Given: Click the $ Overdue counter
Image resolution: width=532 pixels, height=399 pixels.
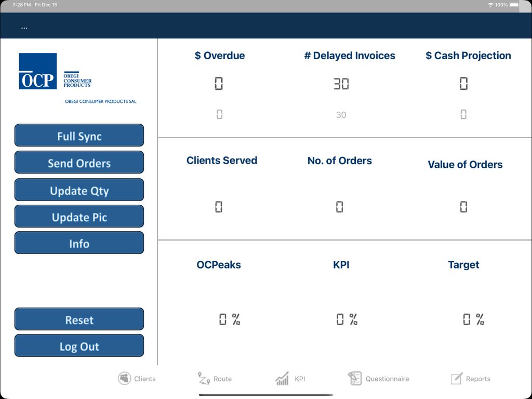Looking at the screenshot, I should click(x=220, y=83).
